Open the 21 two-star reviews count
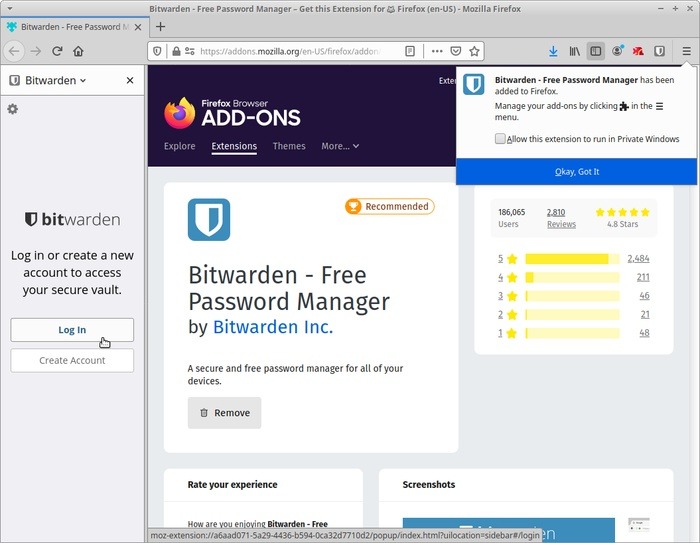Screen dimensions: 700x543 tap(645, 314)
